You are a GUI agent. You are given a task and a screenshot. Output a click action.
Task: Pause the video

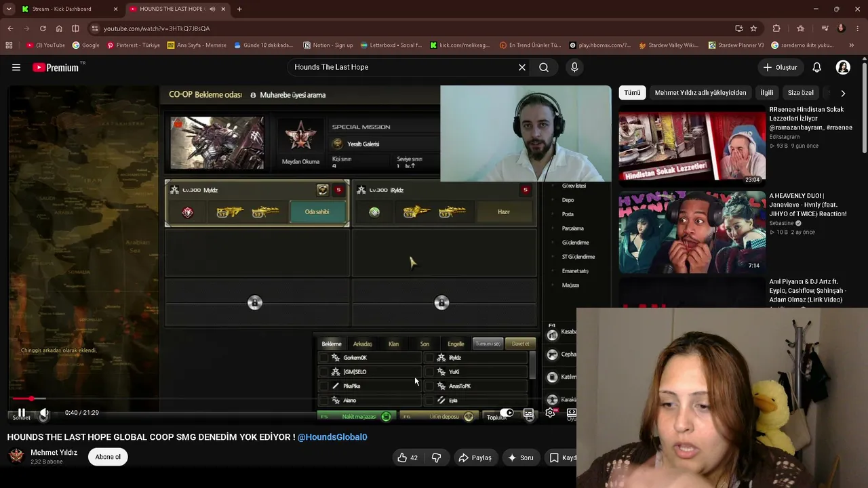click(22, 412)
